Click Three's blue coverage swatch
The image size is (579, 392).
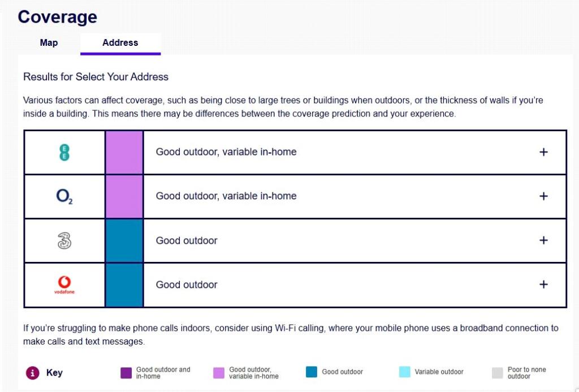click(x=124, y=240)
